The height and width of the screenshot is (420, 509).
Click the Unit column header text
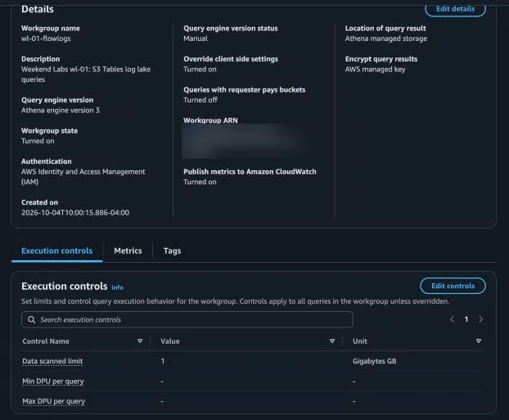(360, 341)
